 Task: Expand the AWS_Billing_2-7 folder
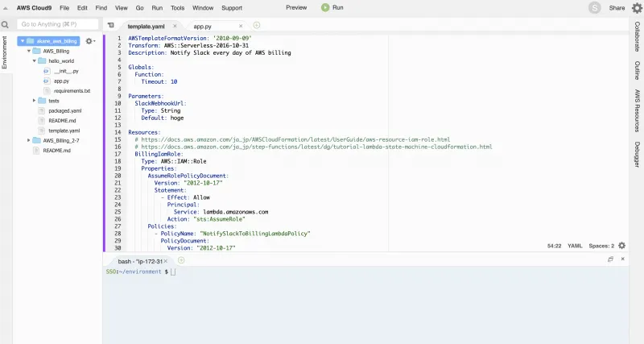click(x=28, y=140)
